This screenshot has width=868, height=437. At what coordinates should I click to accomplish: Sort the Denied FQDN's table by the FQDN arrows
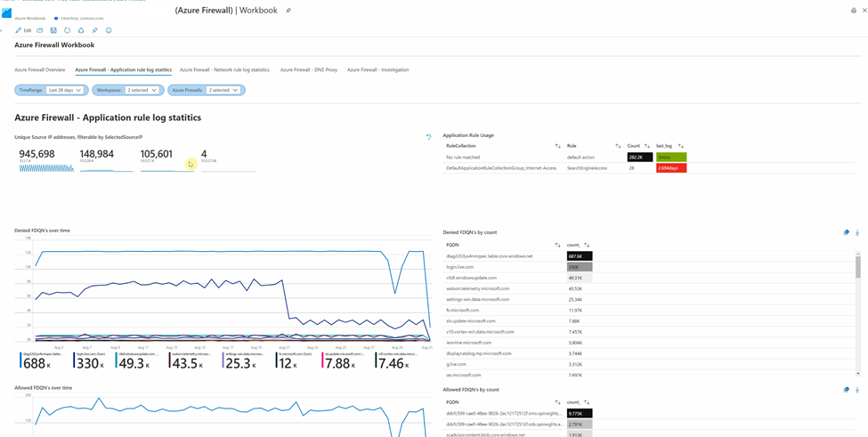[x=557, y=245]
